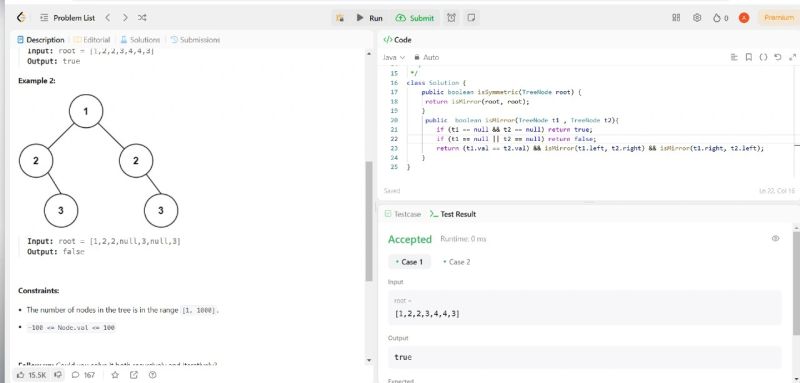Open the user avatar menu
This screenshot has height=383, width=800.
[744, 18]
